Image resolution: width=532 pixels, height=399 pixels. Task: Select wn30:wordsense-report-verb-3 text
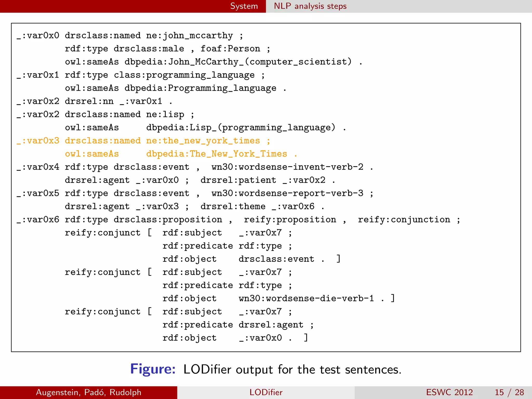point(288,193)
